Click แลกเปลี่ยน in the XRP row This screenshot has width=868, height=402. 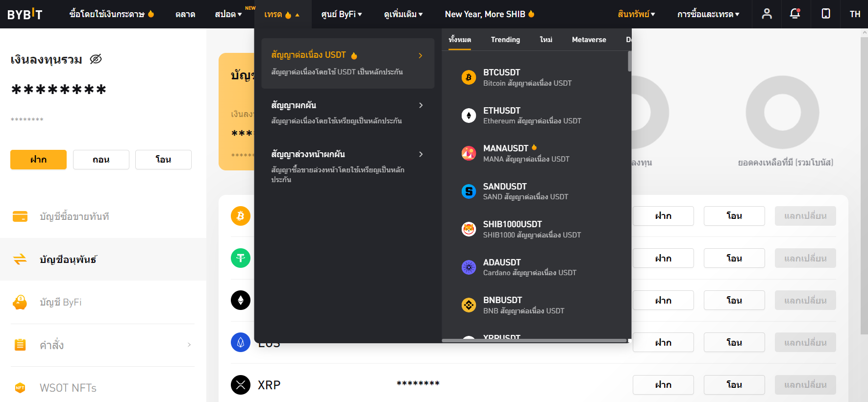[x=805, y=385]
